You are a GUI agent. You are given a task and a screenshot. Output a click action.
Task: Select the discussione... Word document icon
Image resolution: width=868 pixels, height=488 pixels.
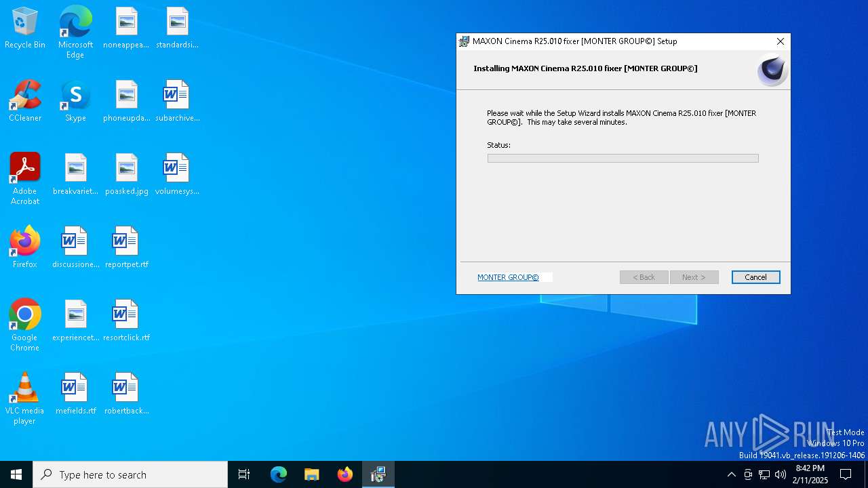tap(75, 248)
